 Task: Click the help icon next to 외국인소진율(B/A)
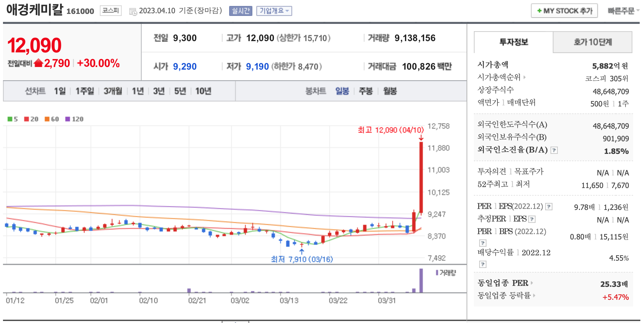(554, 150)
